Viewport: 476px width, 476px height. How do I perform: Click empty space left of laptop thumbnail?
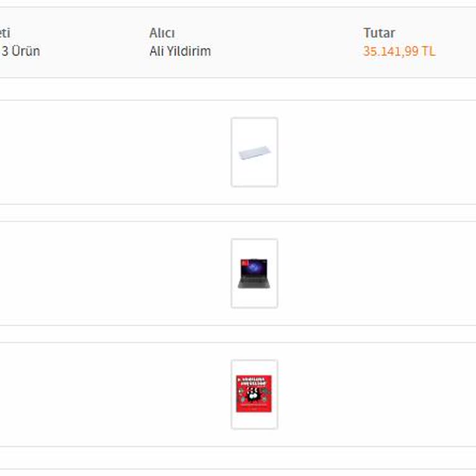coord(112,273)
